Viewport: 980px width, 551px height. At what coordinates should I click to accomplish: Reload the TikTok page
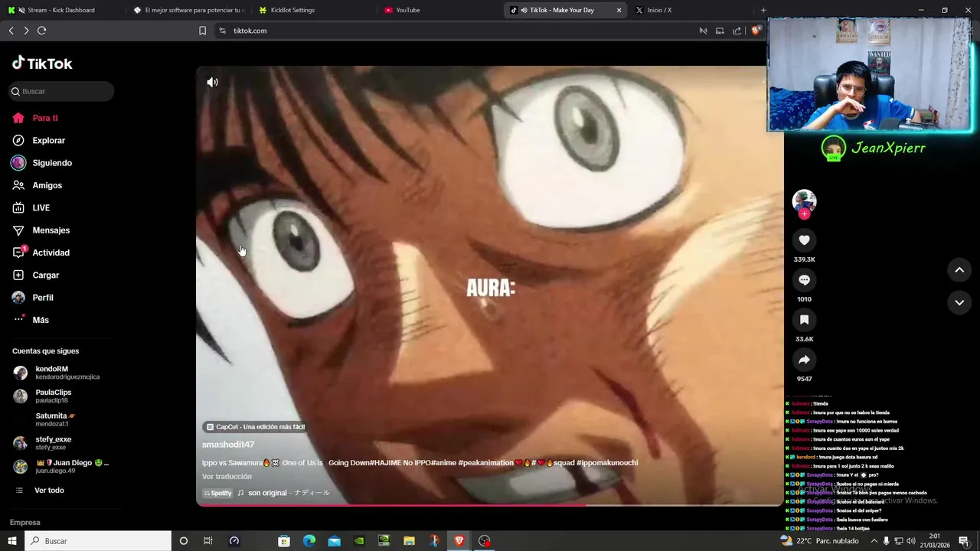41,31
